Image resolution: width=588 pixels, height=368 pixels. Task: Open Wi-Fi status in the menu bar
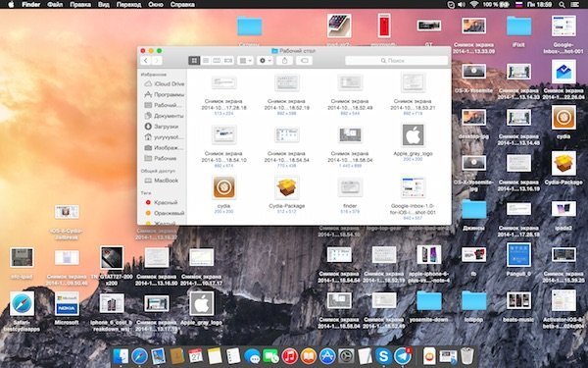[474, 5]
